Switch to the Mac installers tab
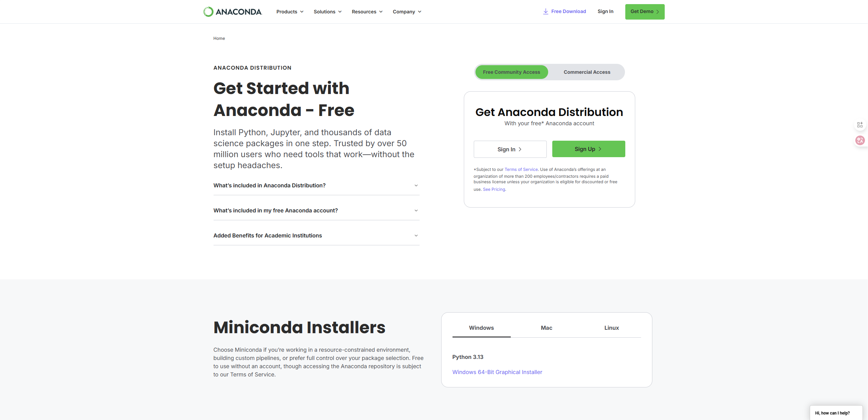The image size is (868, 420). 546,328
